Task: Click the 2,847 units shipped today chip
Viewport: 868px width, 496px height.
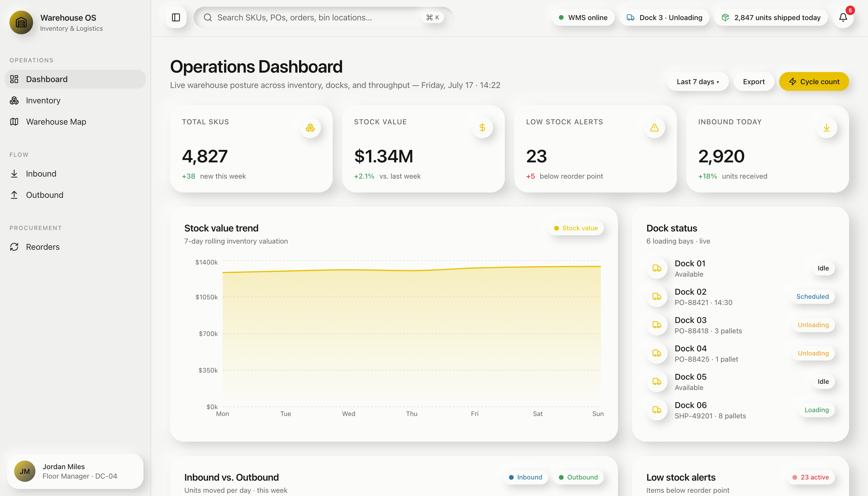Action: 771,17
